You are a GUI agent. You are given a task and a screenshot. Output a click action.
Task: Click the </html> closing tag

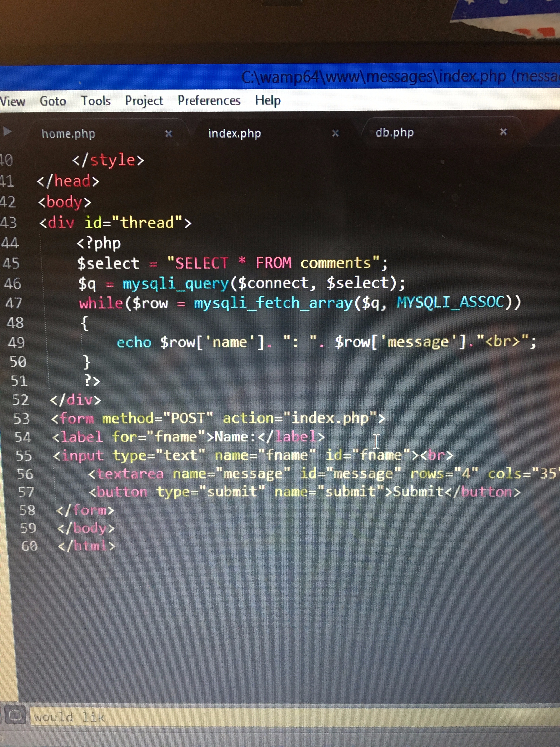(86, 546)
